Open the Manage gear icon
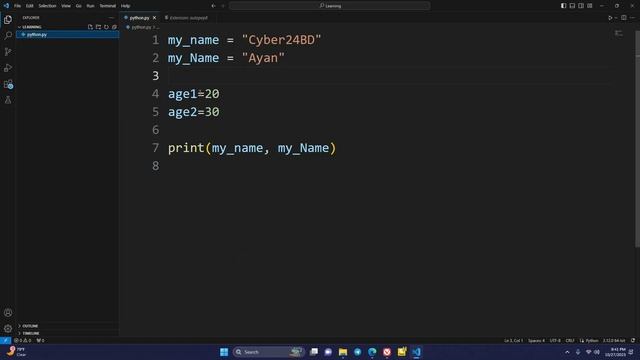This screenshot has width=640, height=360. click(x=8, y=329)
